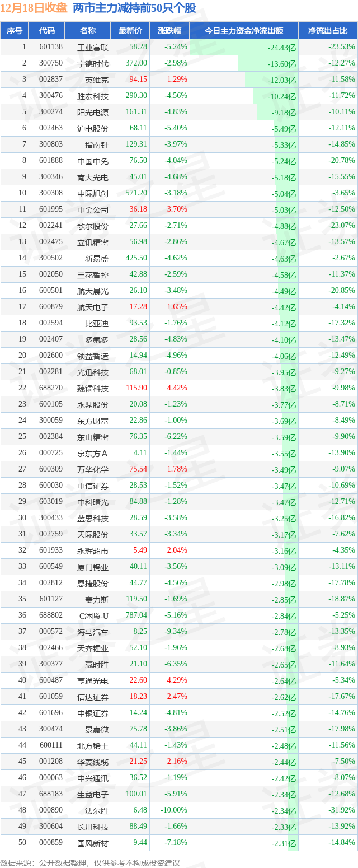
Task: Select stock name 永鼎股份
Action: pyautogui.click(x=93, y=404)
